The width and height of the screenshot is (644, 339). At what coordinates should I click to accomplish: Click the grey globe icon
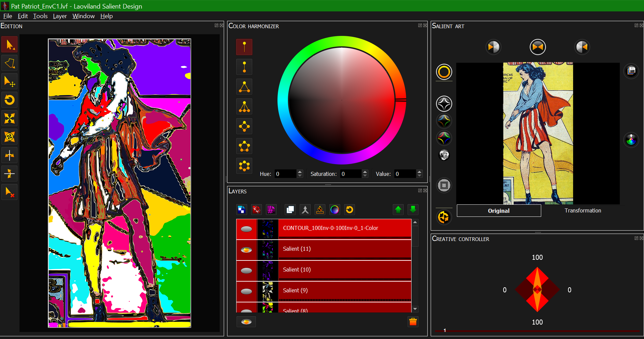click(444, 155)
